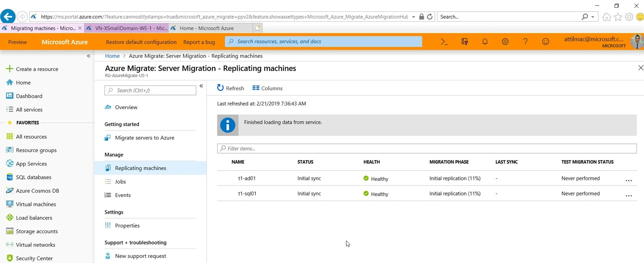Viewport: 644px width, 263px height.
Task: Click browser smiley feedback icon
Action: tap(640, 17)
